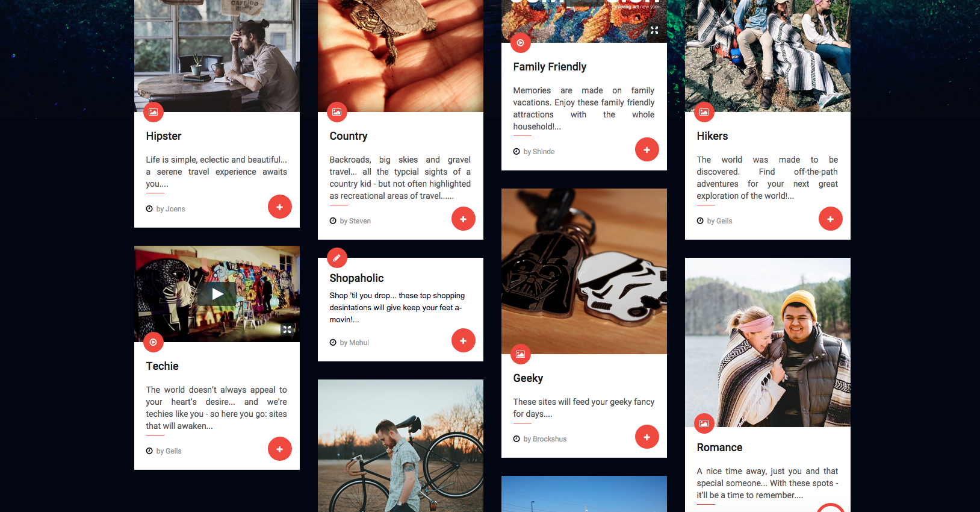980x512 pixels.
Task: Click the plus button on Hikers card
Action: click(x=830, y=219)
